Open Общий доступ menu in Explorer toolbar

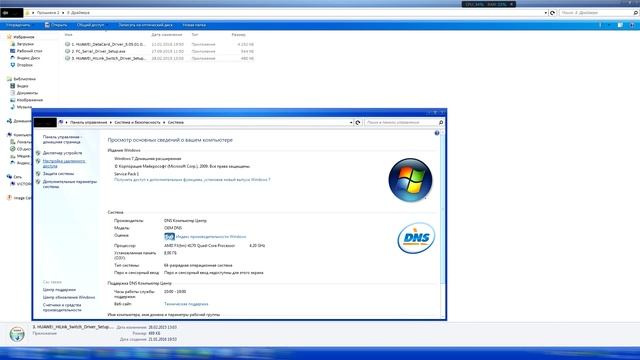[x=91, y=25]
